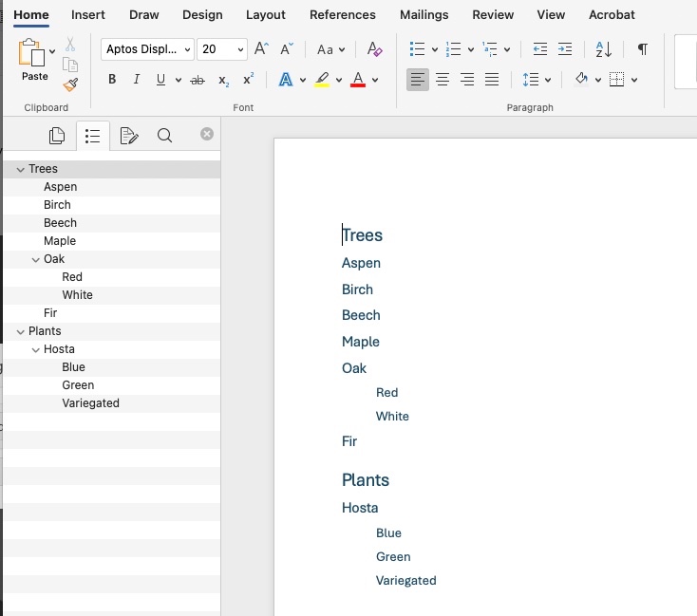
Task: Toggle bold formatting
Action: pyautogui.click(x=112, y=81)
